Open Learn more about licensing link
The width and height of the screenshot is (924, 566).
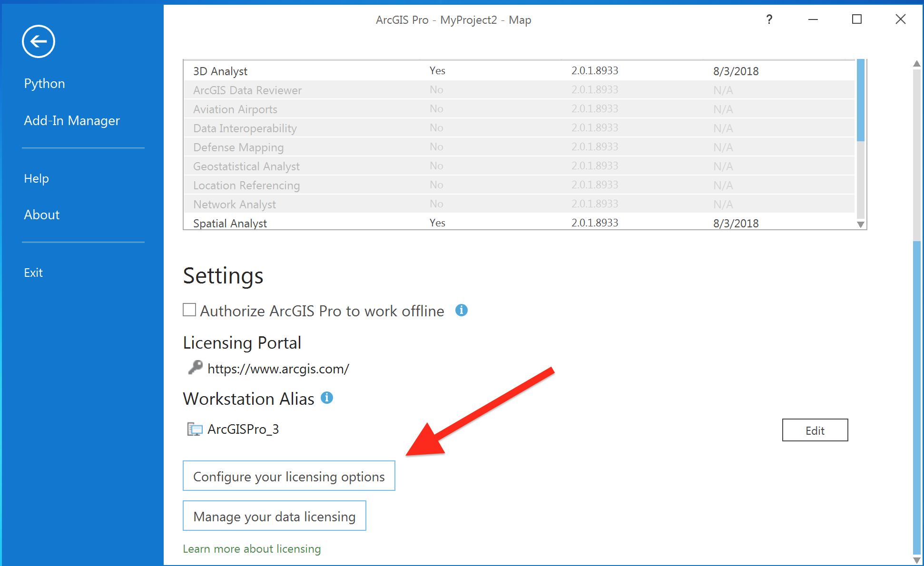coord(252,548)
